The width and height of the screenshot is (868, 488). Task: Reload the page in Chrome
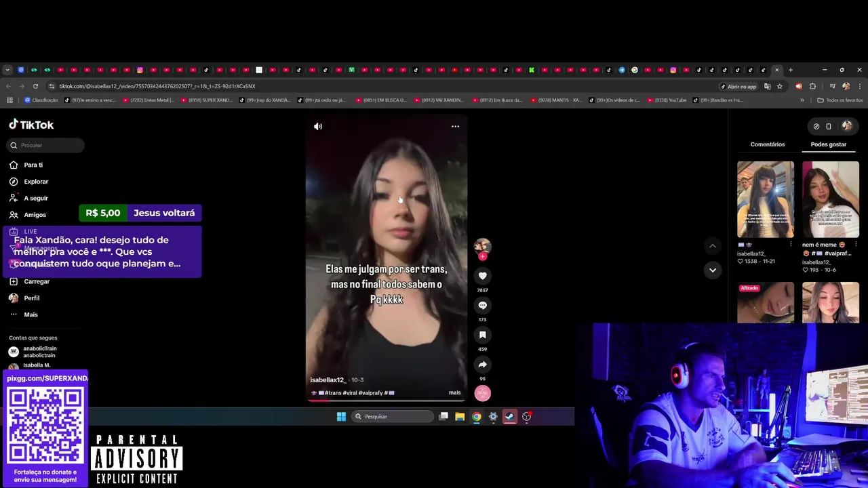coord(35,86)
